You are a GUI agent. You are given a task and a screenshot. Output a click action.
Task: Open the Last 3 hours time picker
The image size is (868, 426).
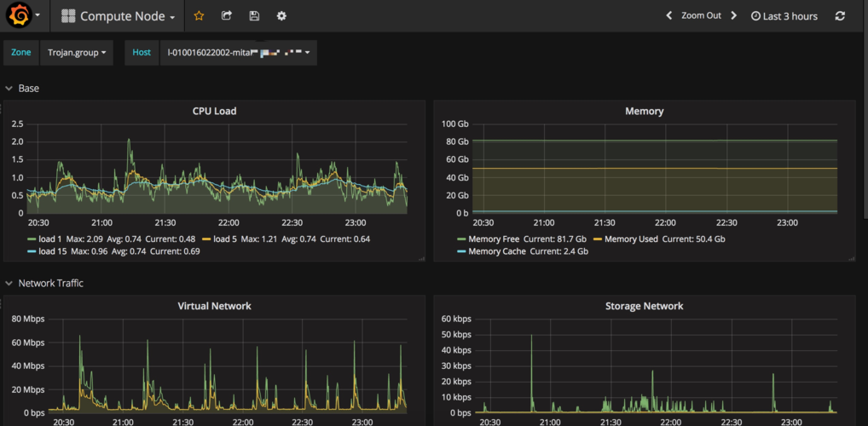click(x=784, y=16)
